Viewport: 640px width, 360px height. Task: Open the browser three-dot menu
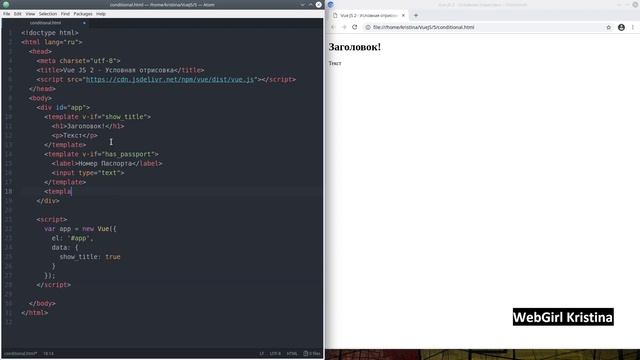[633, 27]
